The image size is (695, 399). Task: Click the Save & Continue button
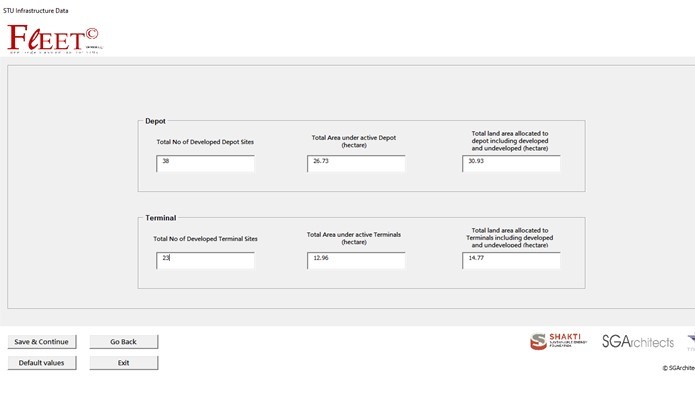pyautogui.click(x=42, y=342)
